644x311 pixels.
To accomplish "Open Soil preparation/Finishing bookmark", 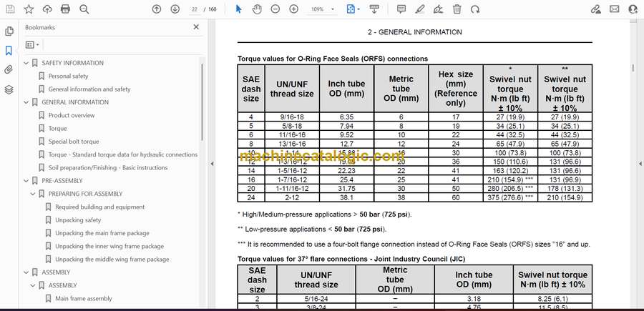I will [x=108, y=168].
